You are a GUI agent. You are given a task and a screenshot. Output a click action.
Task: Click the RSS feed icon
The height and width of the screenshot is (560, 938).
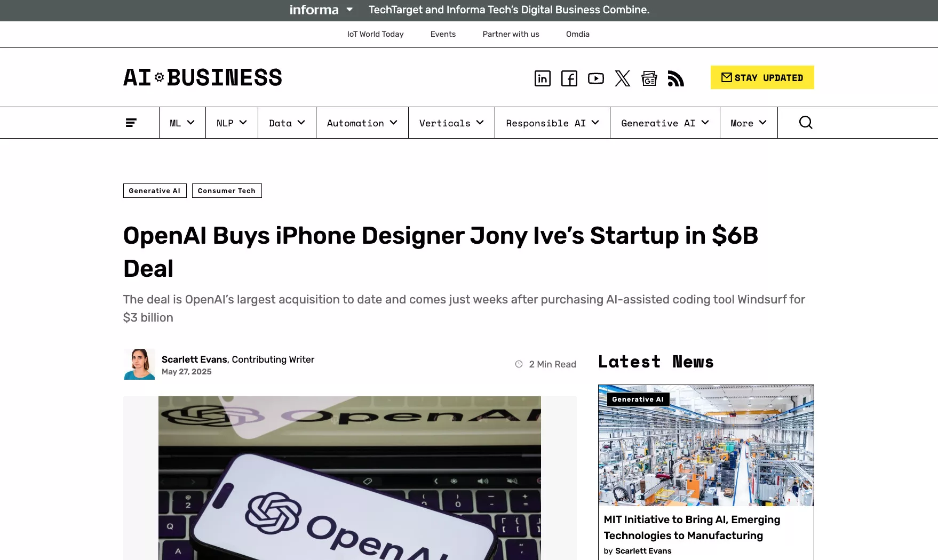(x=675, y=78)
